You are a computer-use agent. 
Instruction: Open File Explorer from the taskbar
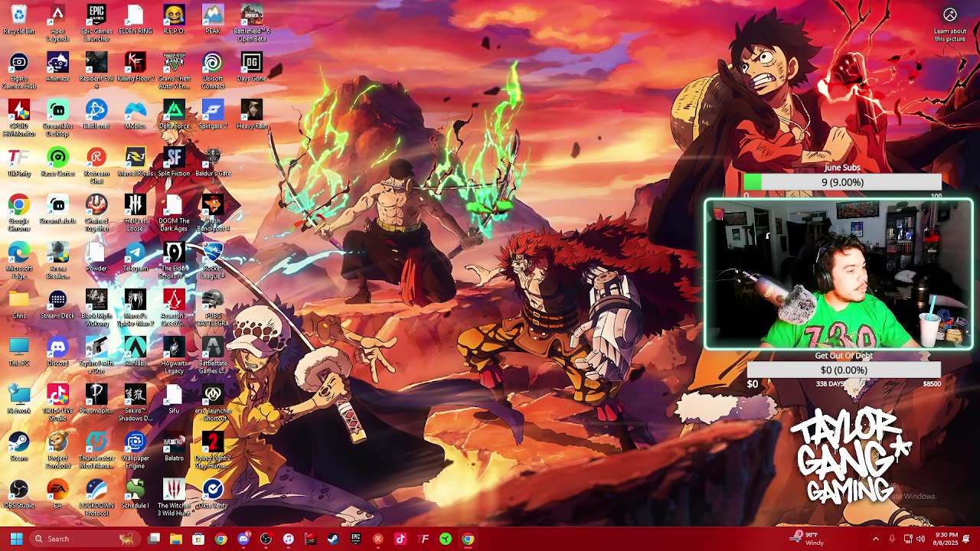(x=176, y=539)
